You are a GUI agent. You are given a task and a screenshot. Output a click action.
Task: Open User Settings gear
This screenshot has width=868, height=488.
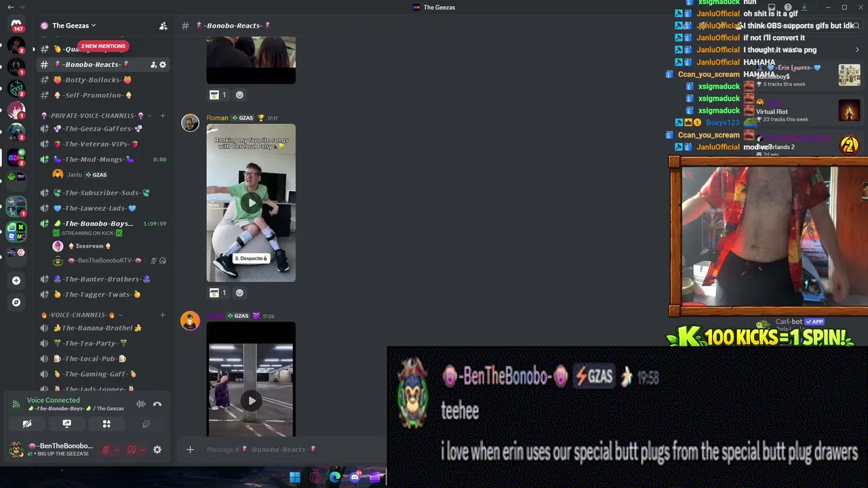157,449
